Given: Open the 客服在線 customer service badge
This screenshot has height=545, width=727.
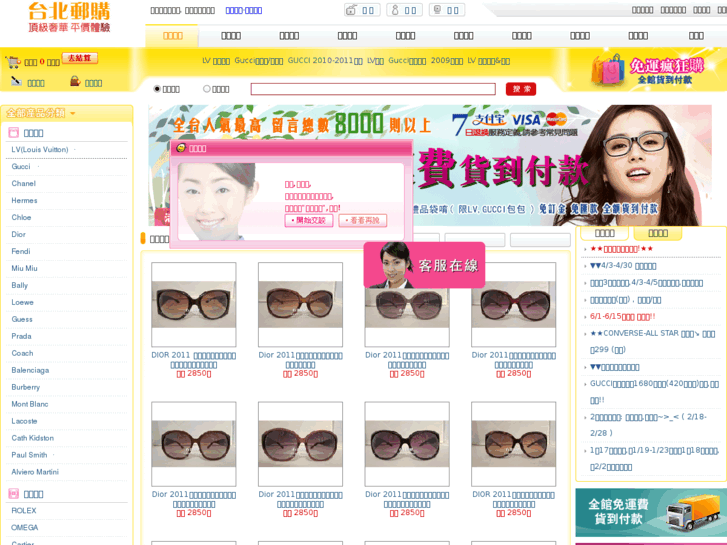Looking at the screenshot, I should click(x=424, y=265).
